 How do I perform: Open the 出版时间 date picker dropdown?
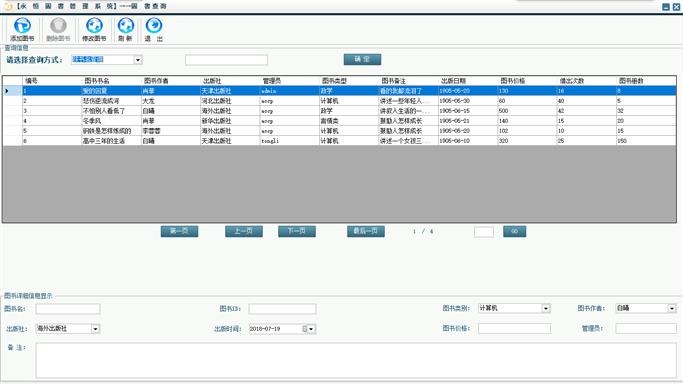click(x=311, y=329)
